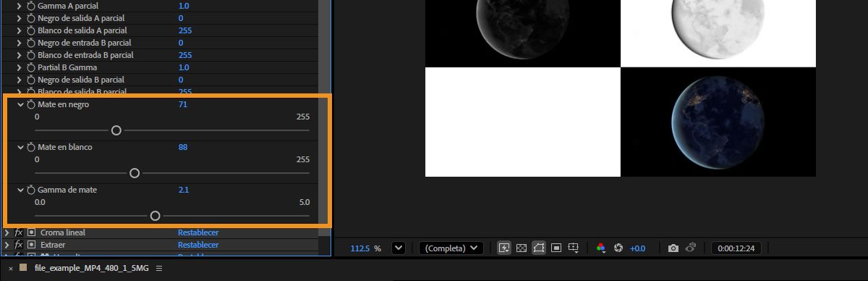Click Extraer effect box icon

(31, 246)
